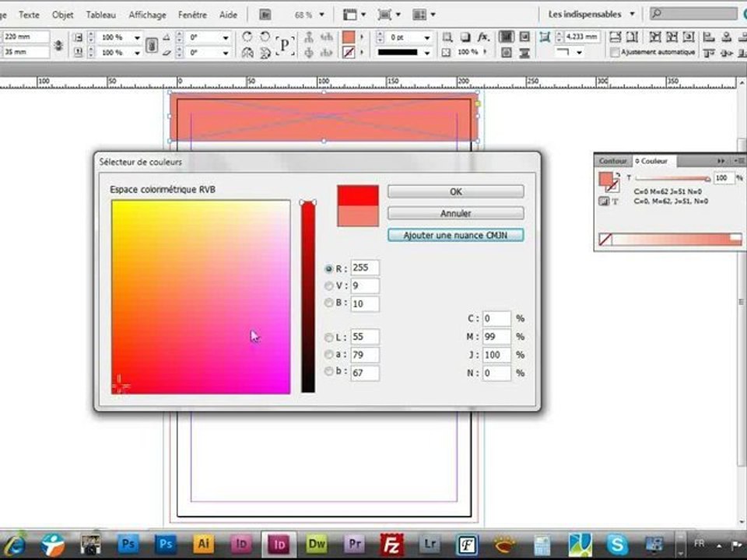Click the constrain proportions chain icon for scaling
747x560 pixels.
coord(152,45)
